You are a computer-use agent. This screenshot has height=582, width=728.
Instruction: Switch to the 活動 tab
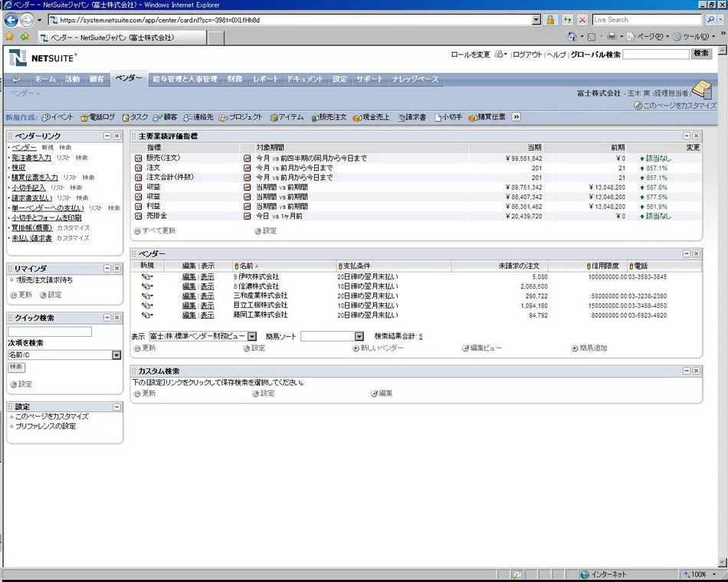pos(72,80)
